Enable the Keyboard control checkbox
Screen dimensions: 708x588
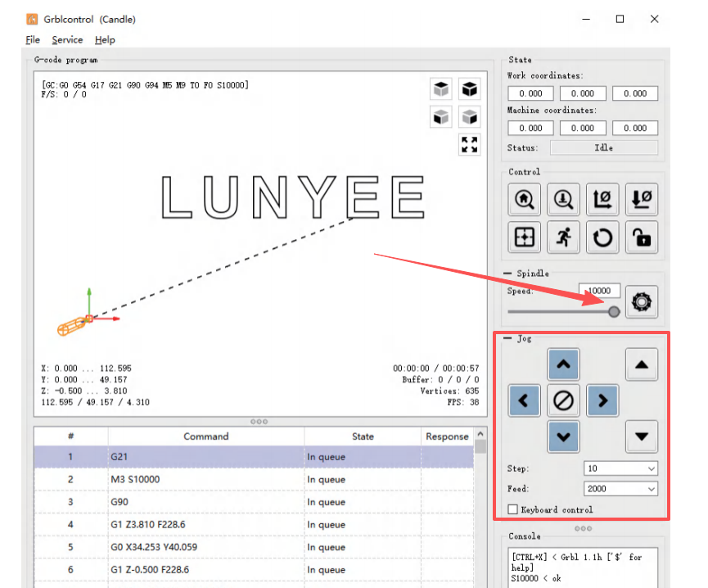(x=512, y=509)
